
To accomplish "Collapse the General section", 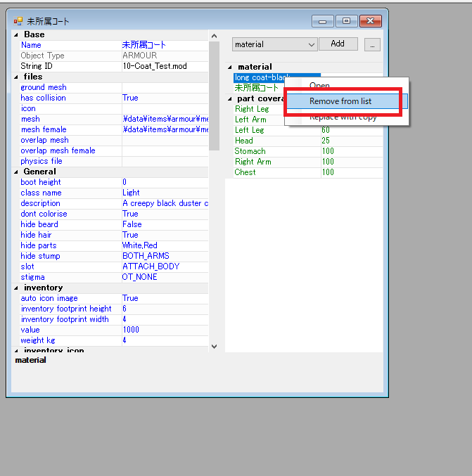I will 16,172.
